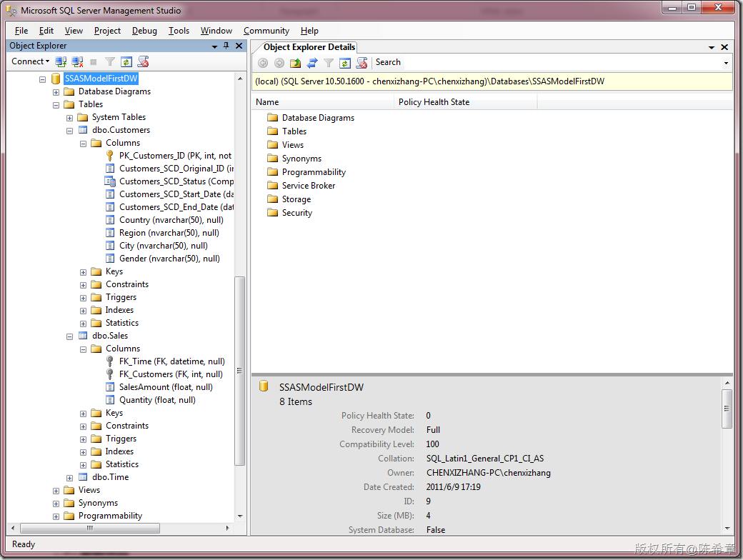
Task: Open the Help menu
Action: pyautogui.click(x=309, y=31)
